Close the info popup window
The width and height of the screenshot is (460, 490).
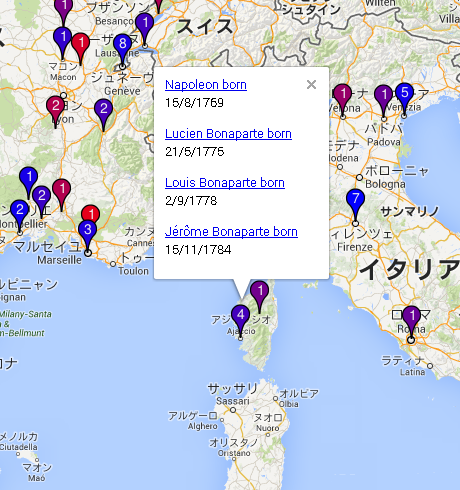coord(311,85)
